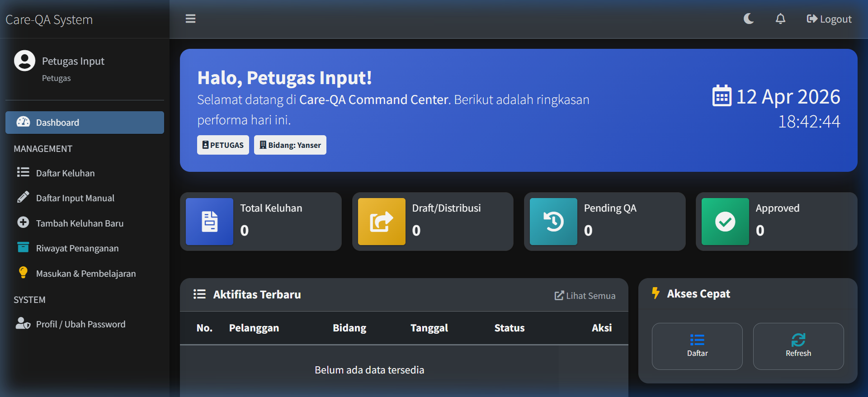Open Tambah Keluhan Baru menu
The width and height of the screenshot is (868, 397).
pos(85,223)
